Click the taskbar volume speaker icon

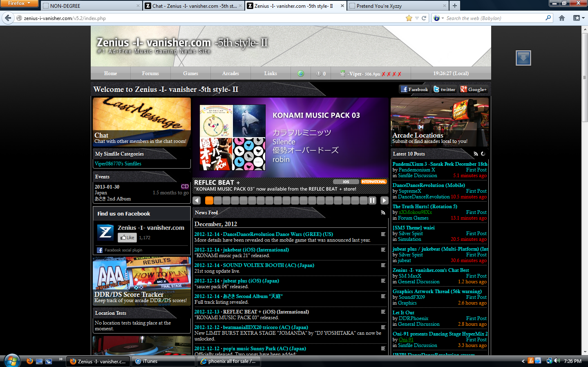[557, 361]
